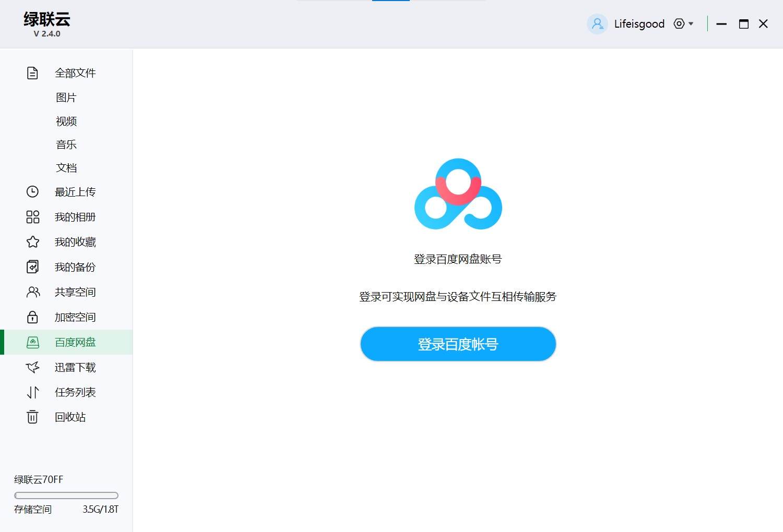783x532 pixels.
Task: Select 视频 file category
Action: point(66,121)
